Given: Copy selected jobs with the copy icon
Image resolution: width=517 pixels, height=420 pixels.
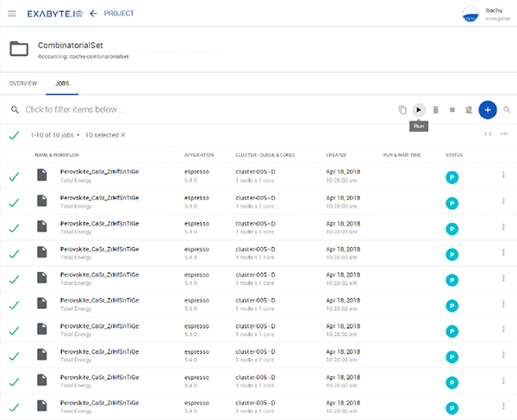Looking at the screenshot, I should [402, 109].
